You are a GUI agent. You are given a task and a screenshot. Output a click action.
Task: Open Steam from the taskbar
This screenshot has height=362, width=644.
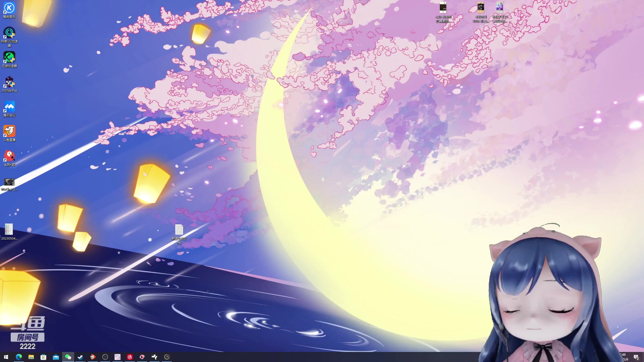(80, 357)
